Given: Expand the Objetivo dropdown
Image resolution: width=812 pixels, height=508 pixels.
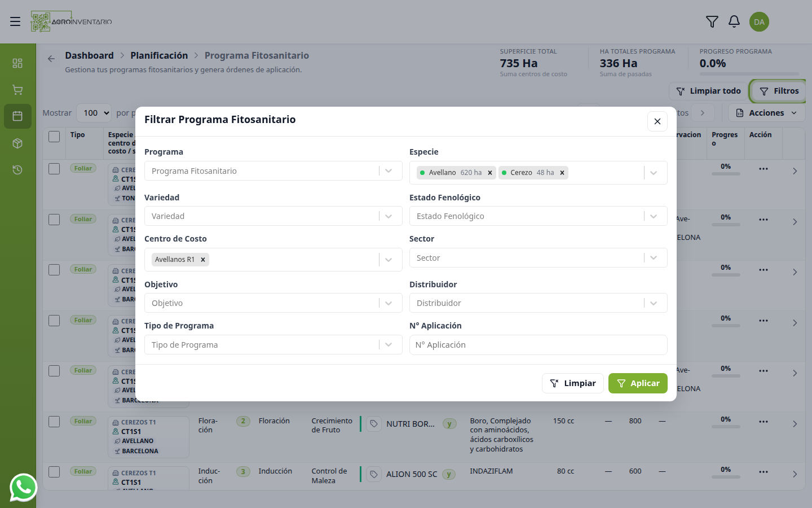Looking at the screenshot, I should [273, 303].
